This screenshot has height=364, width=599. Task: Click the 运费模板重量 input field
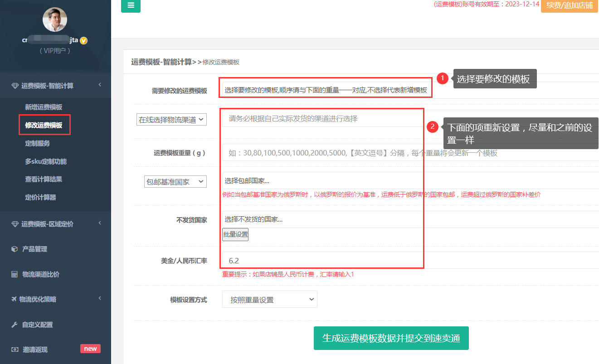[410, 153]
